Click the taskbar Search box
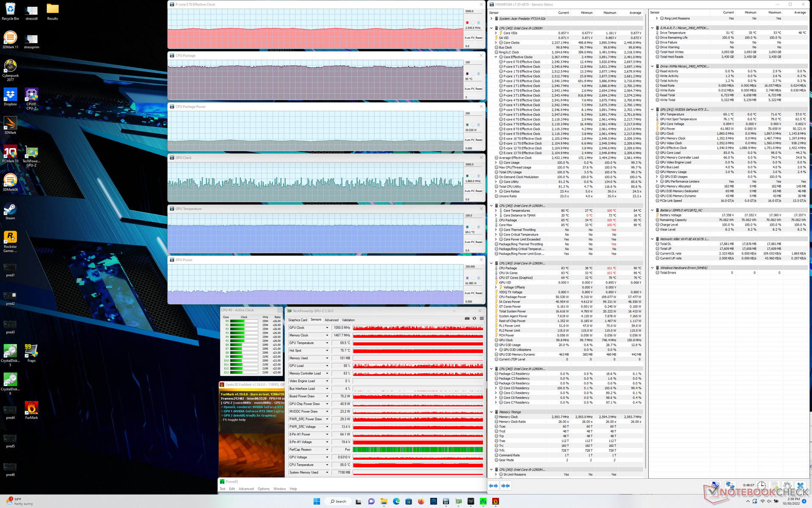Image resolution: width=812 pixels, height=508 pixels. coord(338,501)
